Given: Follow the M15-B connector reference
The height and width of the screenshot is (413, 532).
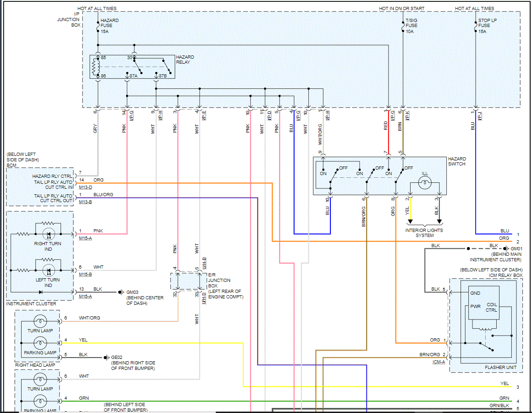Looking at the screenshot, I should coord(86,275).
